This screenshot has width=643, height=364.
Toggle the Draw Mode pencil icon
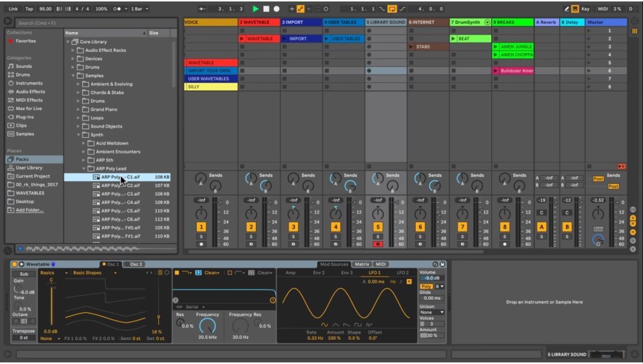click(x=566, y=9)
